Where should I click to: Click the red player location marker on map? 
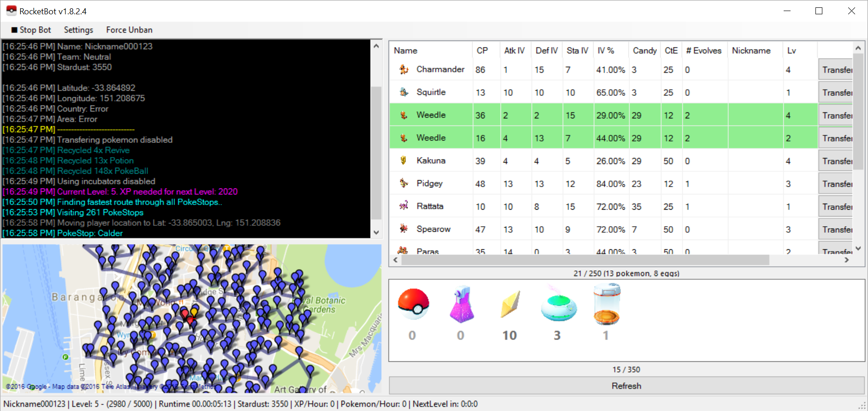185,314
